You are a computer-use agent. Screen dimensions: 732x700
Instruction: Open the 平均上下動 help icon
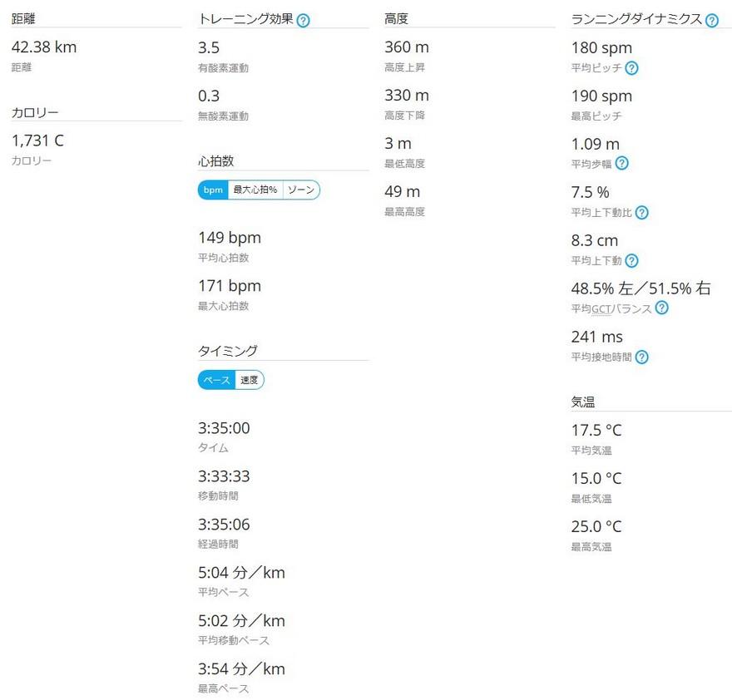631,261
